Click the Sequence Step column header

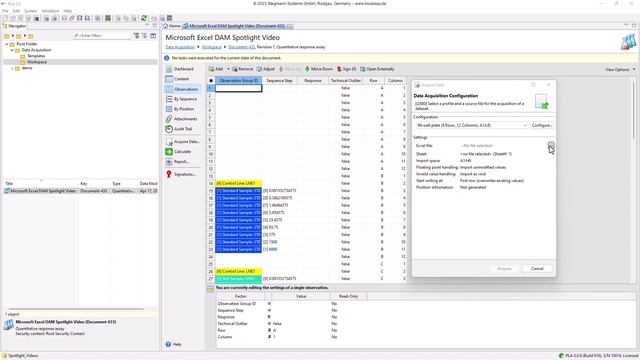pos(279,81)
